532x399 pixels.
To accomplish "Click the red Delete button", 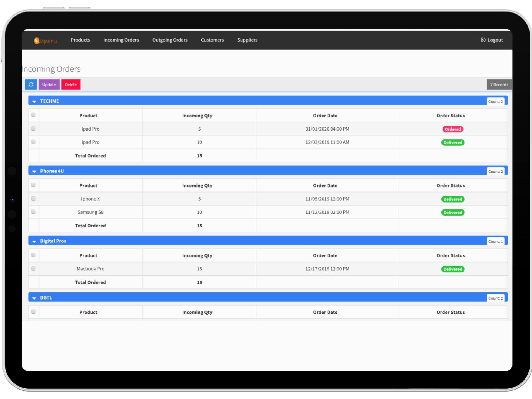I will click(x=71, y=85).
